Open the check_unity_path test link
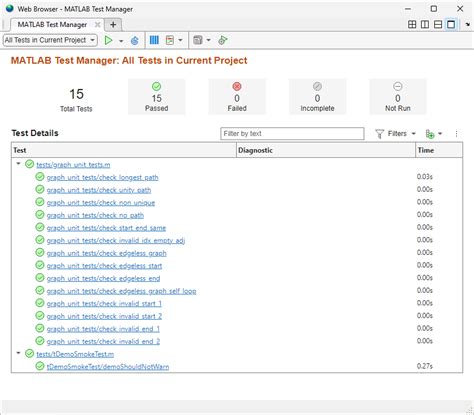474x415 pixels. pyautogui.click(x=99, y=190)
